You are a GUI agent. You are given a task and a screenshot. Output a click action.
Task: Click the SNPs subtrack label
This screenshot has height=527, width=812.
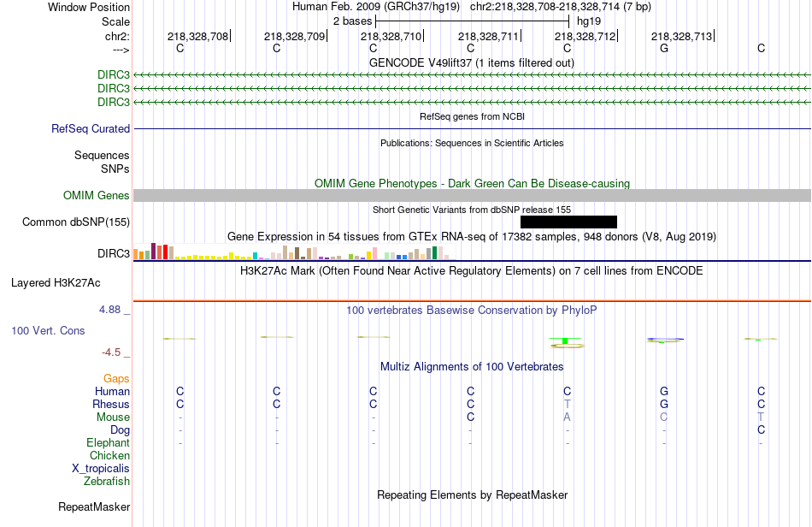[115, 169]
